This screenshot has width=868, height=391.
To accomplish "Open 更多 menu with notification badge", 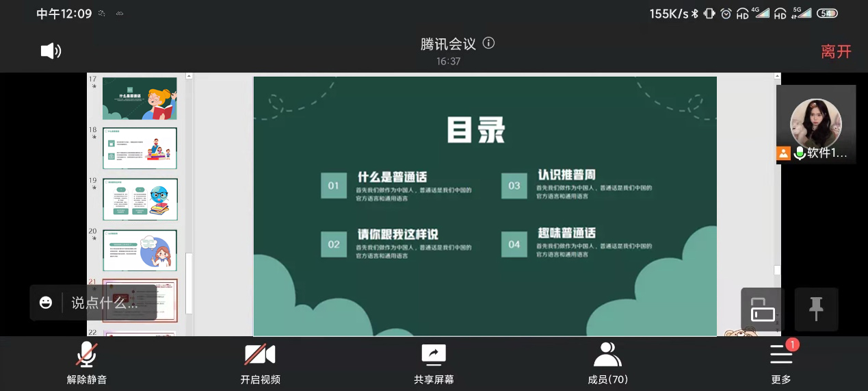I will pos(781,364).
